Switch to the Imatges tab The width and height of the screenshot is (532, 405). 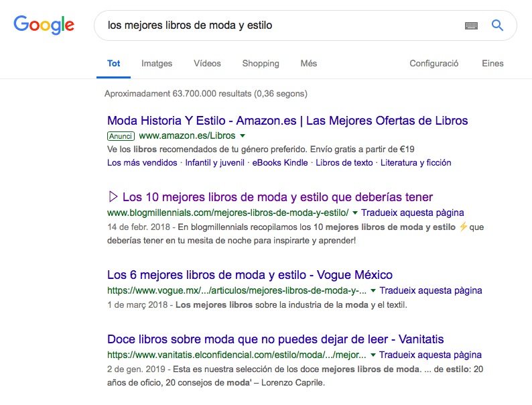pos(157,64)
